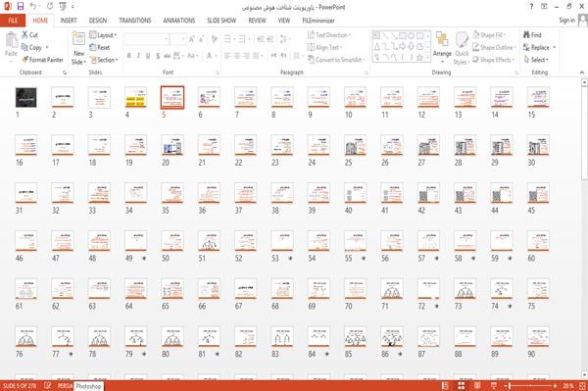
Task: Open Shape Outline dropdown
Action: tap(494, 47)
